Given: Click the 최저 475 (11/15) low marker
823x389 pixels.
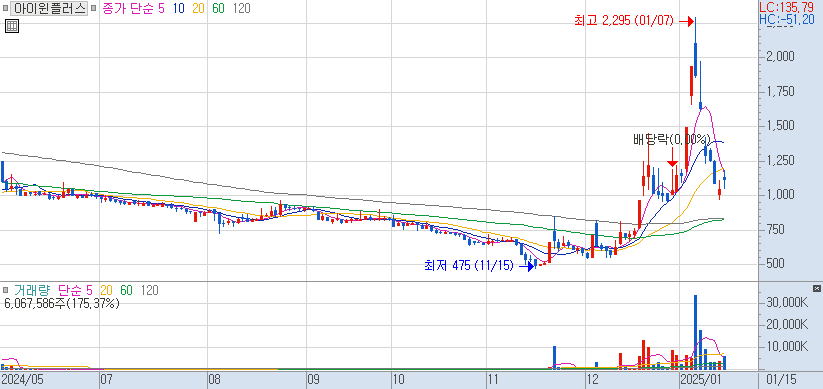Looking at the screenshot, I should (468, 266).
